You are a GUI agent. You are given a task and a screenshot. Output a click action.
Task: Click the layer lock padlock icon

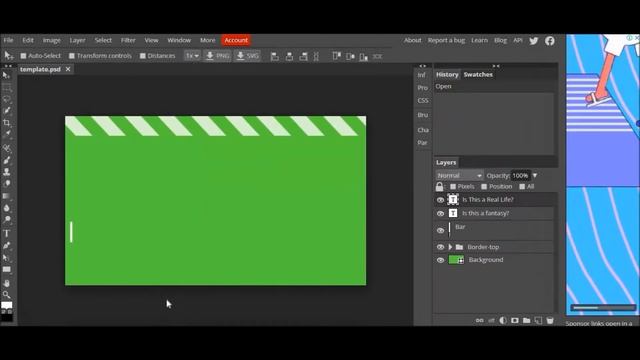[x=439, y=187]
